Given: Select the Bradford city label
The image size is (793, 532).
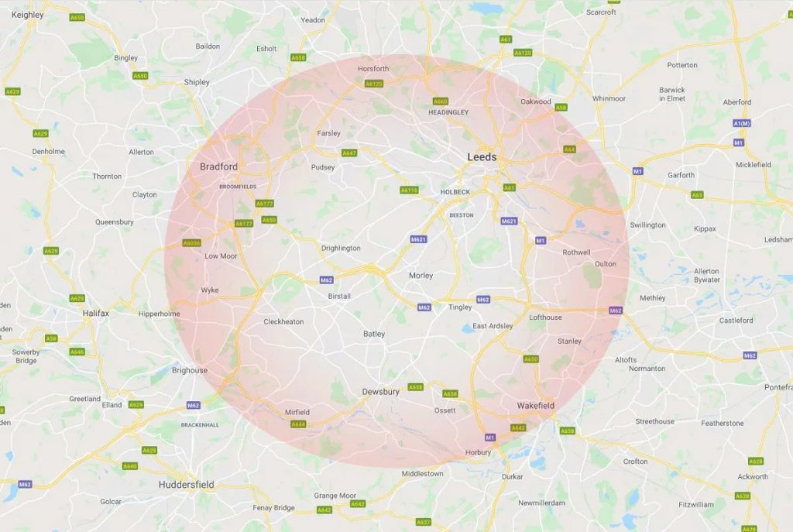Looking at the screenshot, I should pos(218,166).
